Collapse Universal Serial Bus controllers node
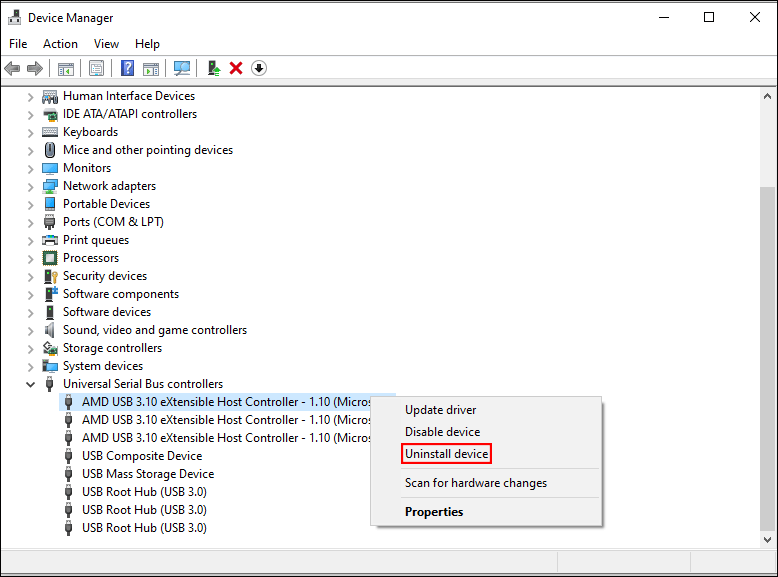This screenshot has height=577, width=778. point(30,385)
